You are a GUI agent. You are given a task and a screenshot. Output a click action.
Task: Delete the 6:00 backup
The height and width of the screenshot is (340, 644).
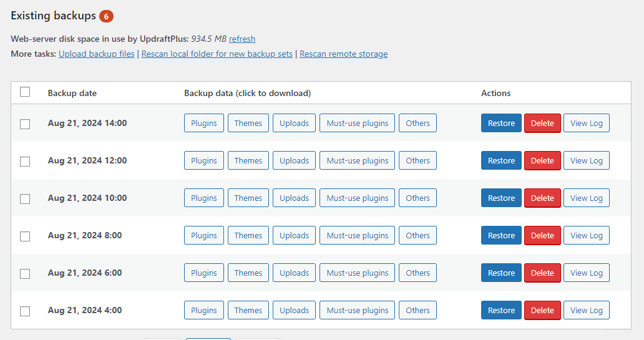542,273
